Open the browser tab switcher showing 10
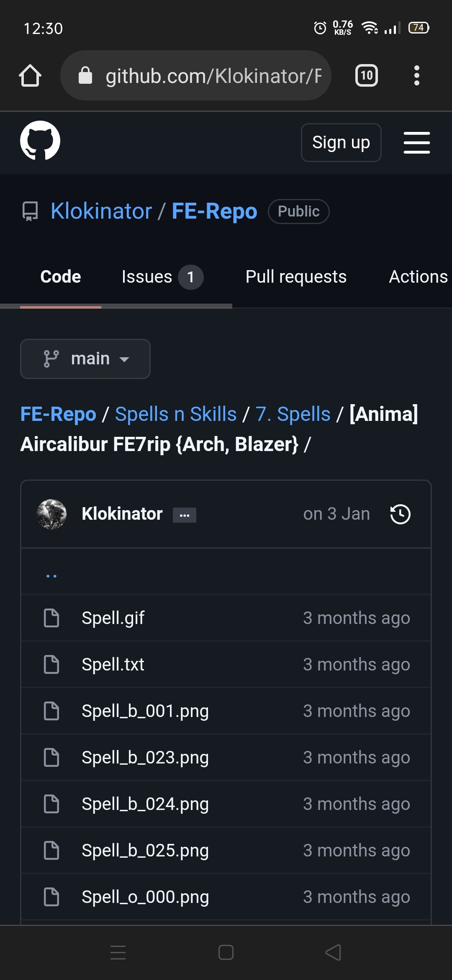The width and height of the screenshot is (452, 980). coord(366,76)
